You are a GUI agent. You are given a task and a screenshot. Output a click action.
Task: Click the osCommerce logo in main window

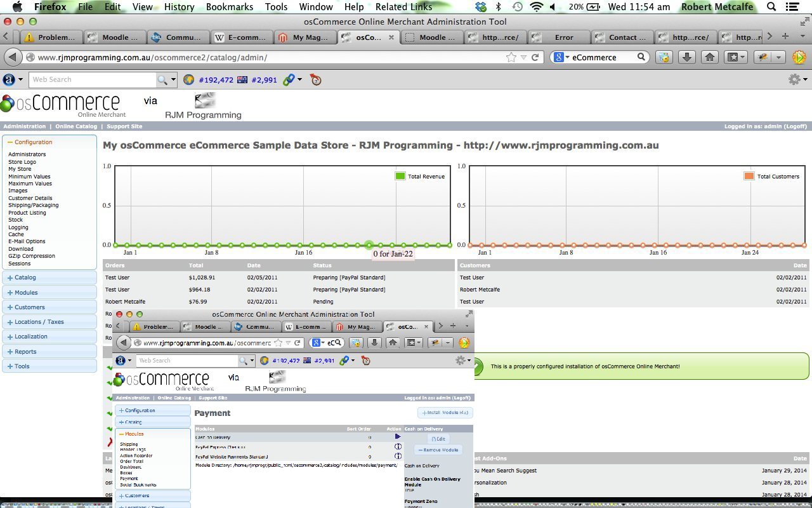(60, 105)
